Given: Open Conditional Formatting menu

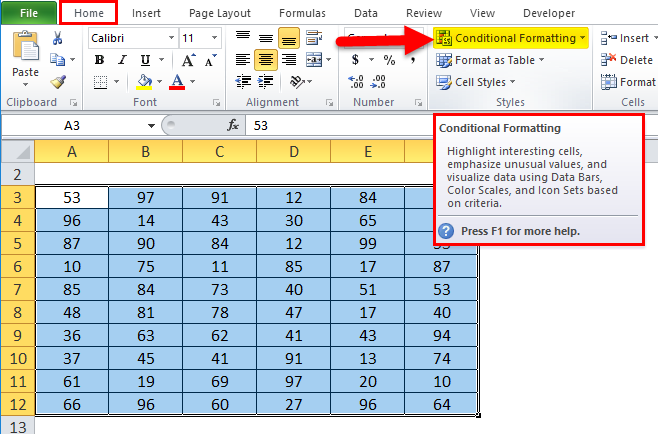Looking at the screenshot, I should [510, 38].
